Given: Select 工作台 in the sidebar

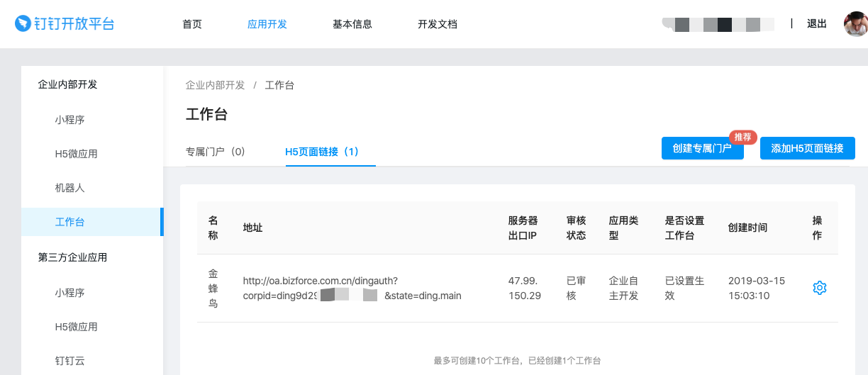Looking at the screenshot, I should click(x=70, y=222).
